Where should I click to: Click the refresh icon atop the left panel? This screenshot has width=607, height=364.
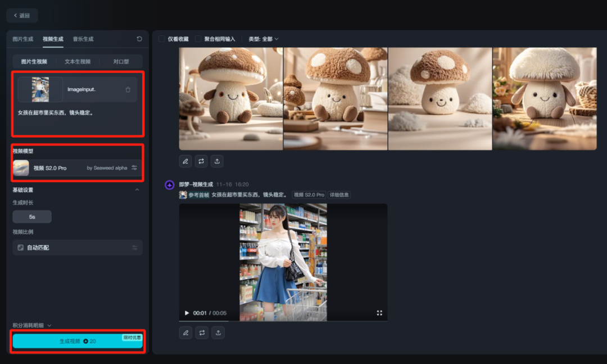138,39
